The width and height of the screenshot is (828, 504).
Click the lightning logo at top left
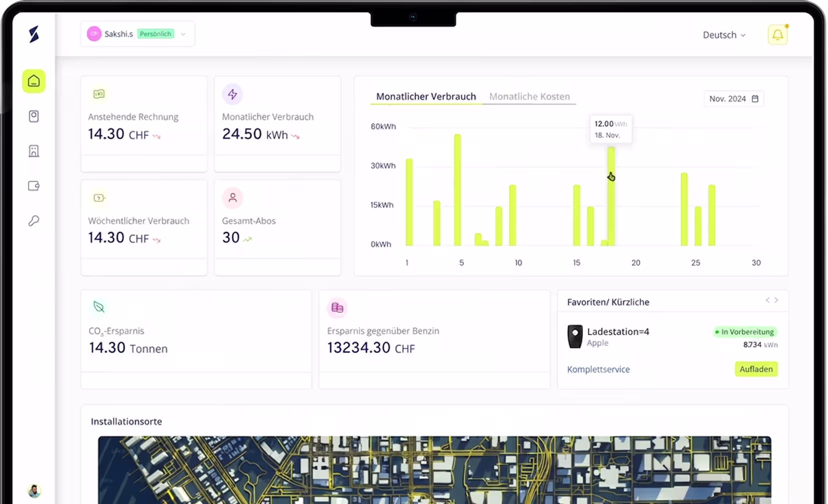(x=33, y=34)
